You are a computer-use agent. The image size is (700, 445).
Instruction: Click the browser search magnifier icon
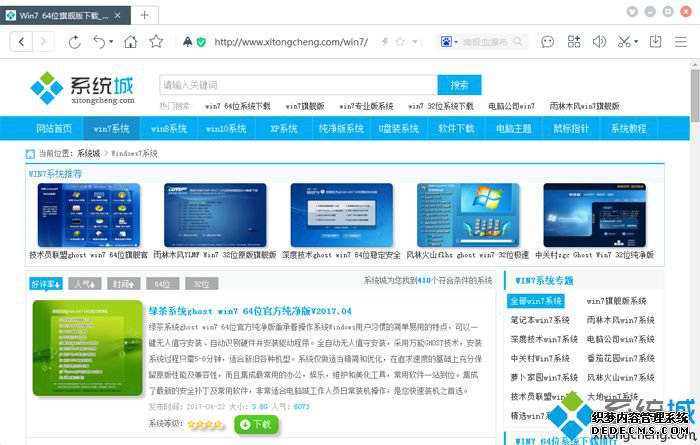[518, 42]
